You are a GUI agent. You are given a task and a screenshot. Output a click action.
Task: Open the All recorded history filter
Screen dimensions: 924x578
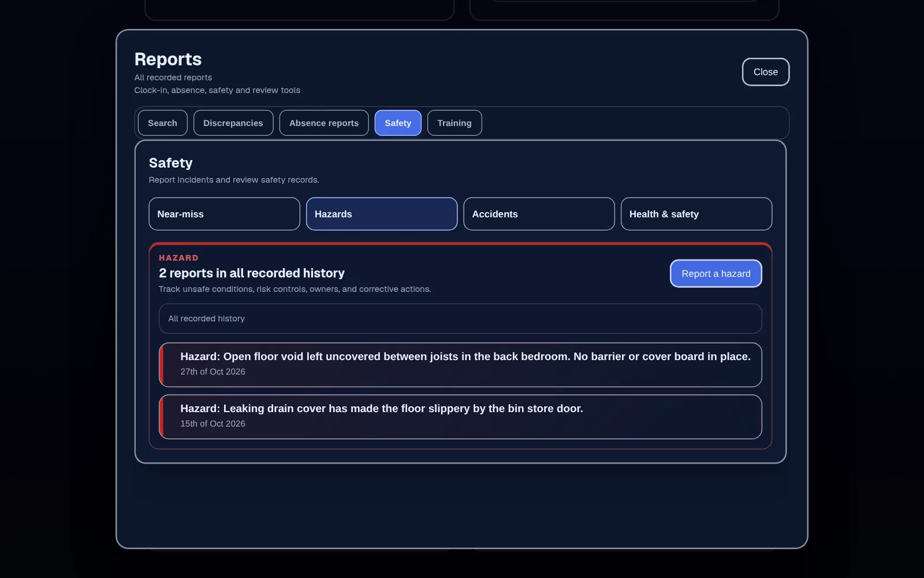(x=460, y=318)
